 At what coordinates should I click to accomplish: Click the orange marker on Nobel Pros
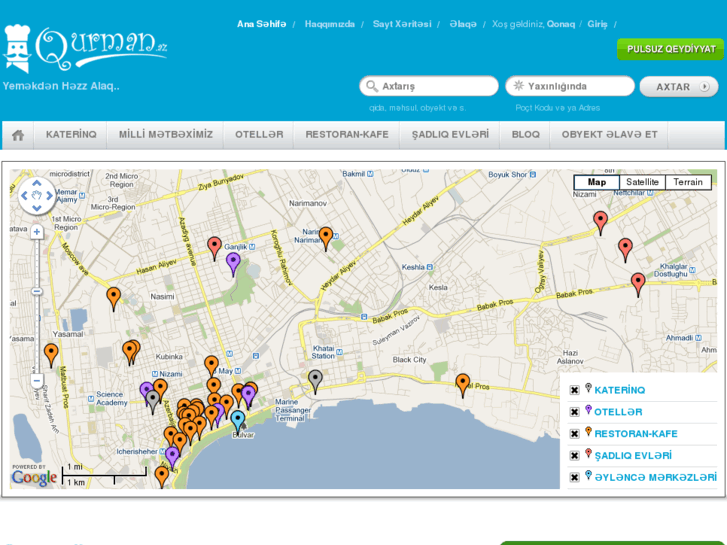pos(463,385)
